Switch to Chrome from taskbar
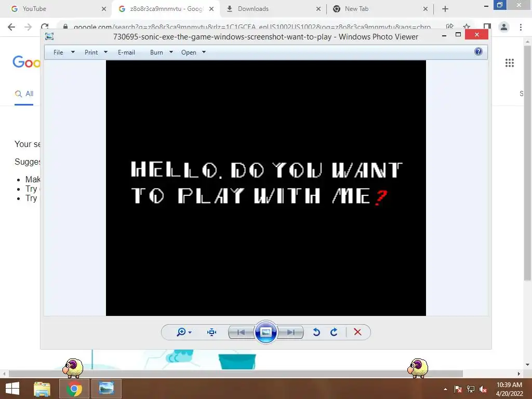The height and width of the screenshot is (399, 532). pyautogui.click(x=74, y=389)
